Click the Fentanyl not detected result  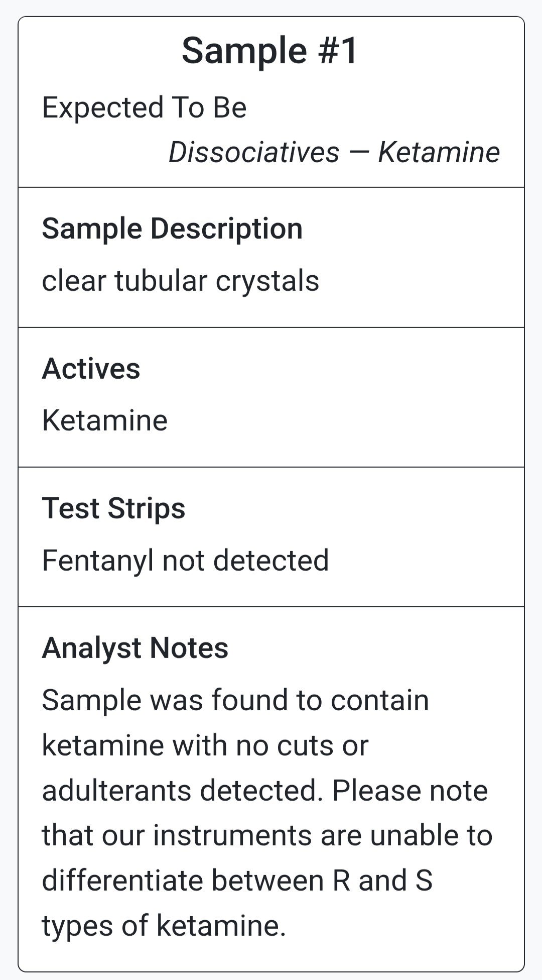(x=185, y=560)
